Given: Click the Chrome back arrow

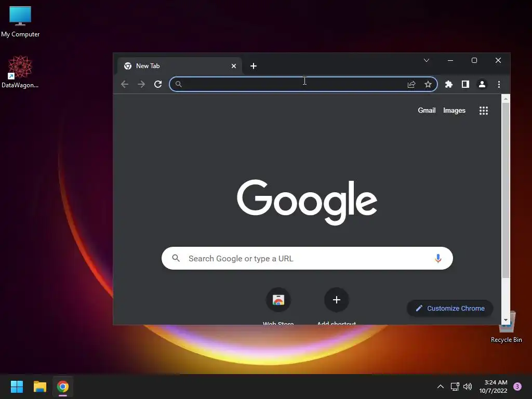Looking at the screenshot, I should pos(125,84).
